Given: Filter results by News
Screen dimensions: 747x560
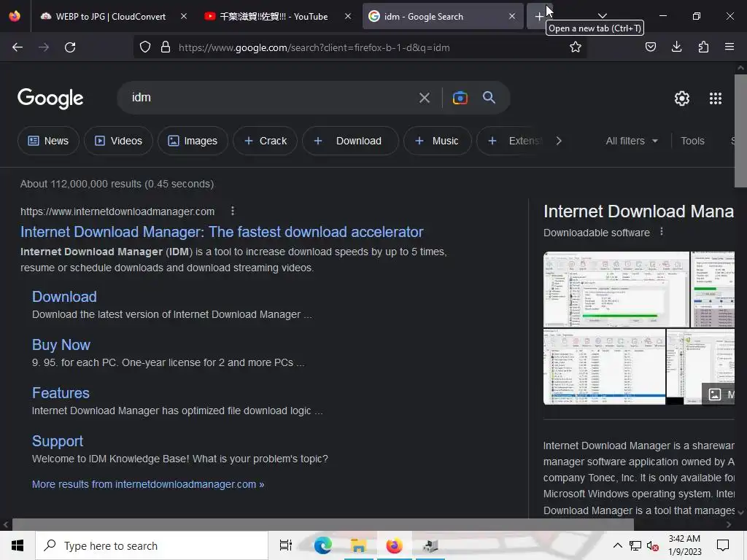Looking at the screenshot, I should [x=48, y=141].
